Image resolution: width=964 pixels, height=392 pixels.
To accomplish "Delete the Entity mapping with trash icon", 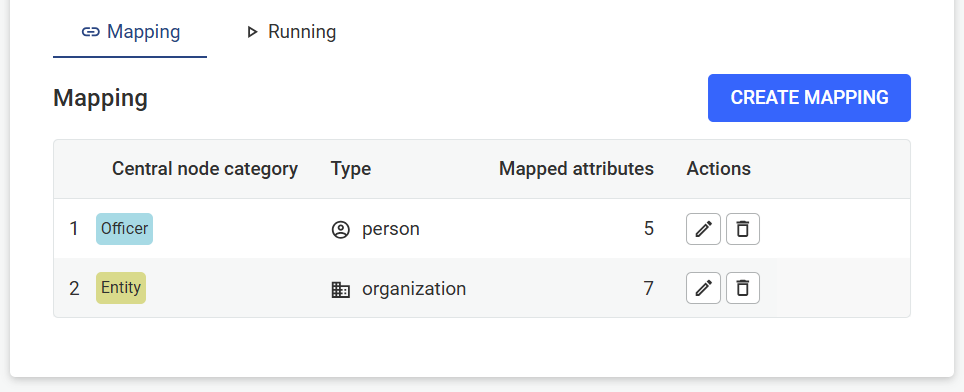I will [x=743, y=288].
